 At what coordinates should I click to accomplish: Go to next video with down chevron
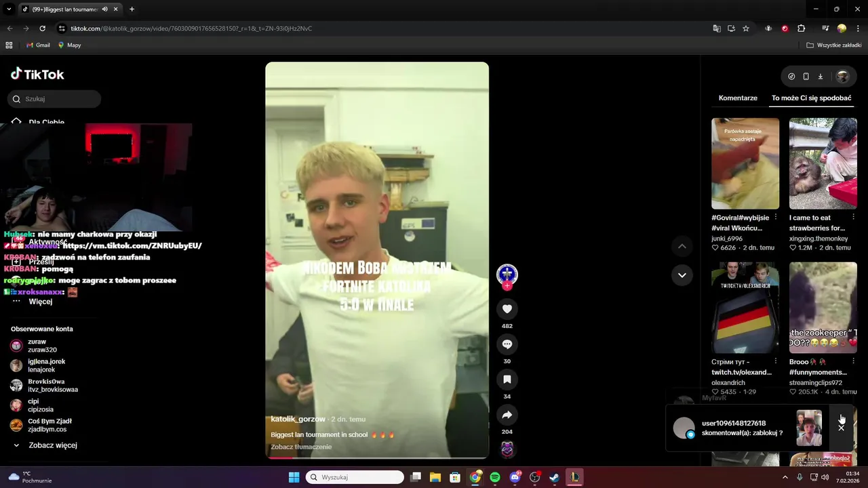coord(682,275)
